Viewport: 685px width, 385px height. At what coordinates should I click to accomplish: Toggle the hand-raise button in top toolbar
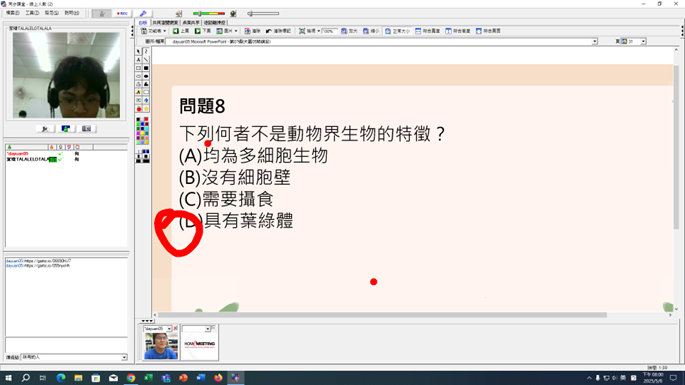[x=101, y=14]
